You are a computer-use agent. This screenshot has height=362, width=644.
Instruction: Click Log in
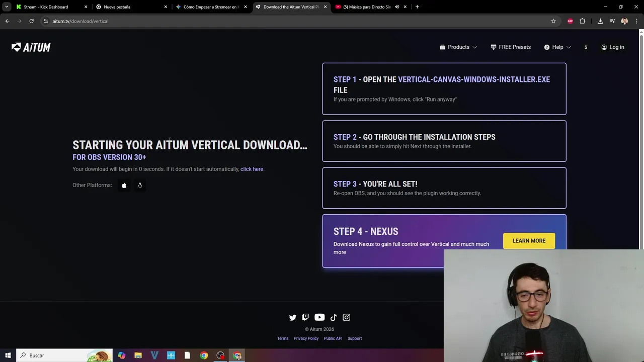(613, 47)
